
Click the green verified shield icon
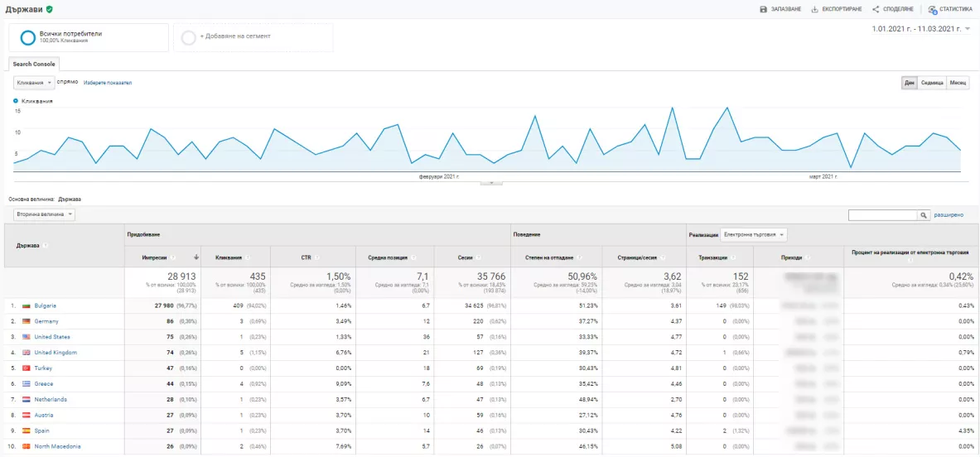[50, 9]
